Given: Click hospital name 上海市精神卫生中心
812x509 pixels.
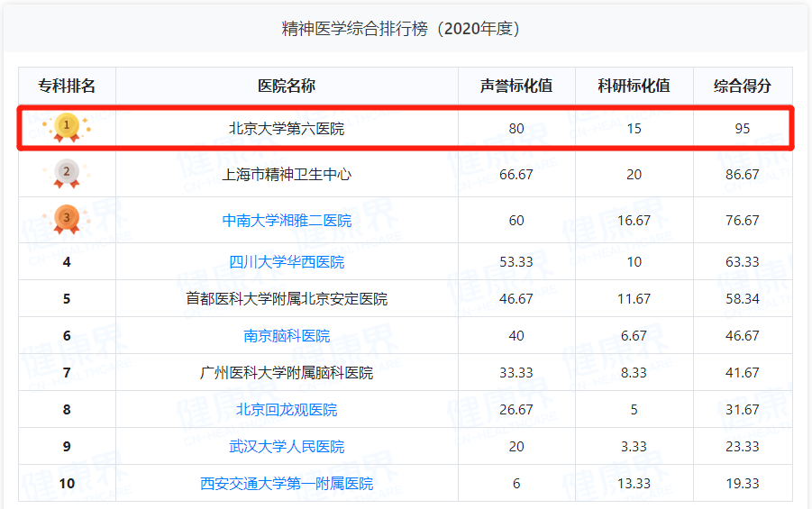Looking at the screenshot, I should (x=287, y=175).
